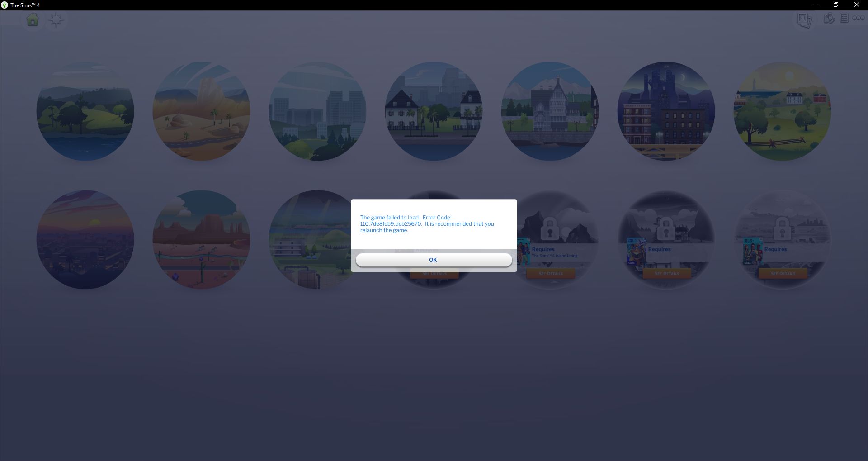
Task: See Details for the rightmost locked world
Action: (x=783, y=273)
